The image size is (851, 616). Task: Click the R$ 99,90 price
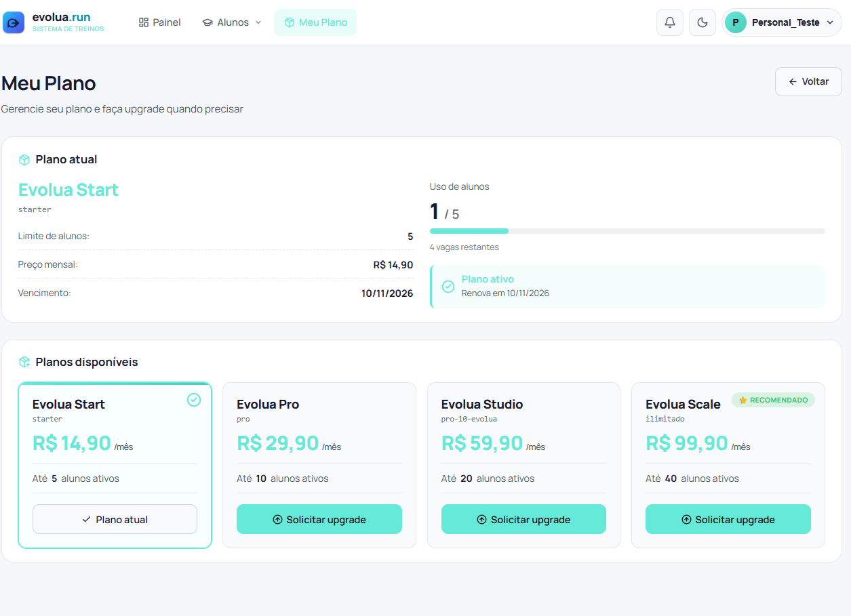(687, 443)
